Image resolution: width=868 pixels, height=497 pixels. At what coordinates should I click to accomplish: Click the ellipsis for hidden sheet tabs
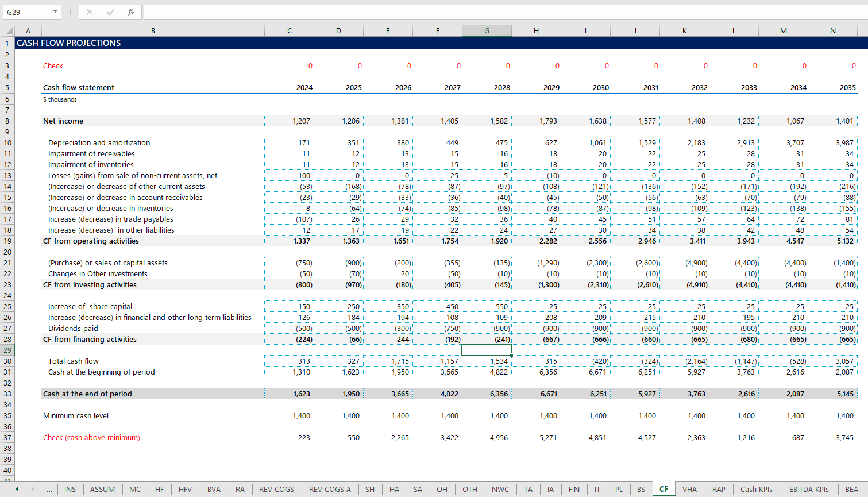[x=49, y=490]
